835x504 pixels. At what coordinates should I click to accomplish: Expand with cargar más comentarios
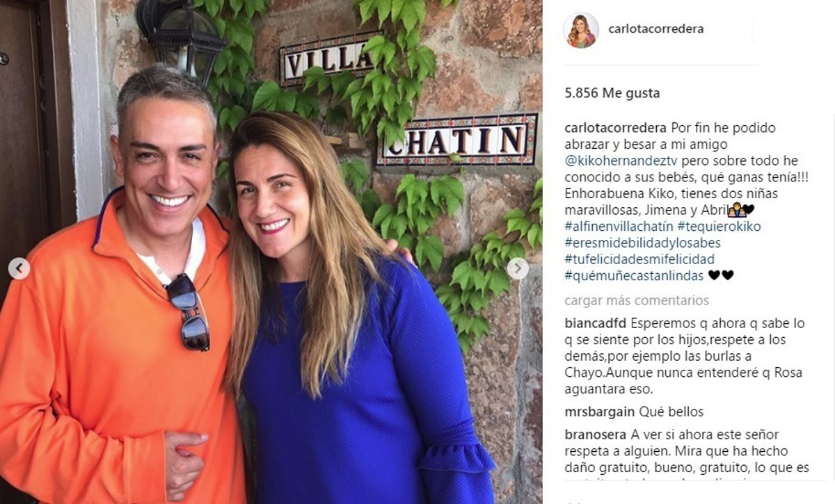coord(637,300)
